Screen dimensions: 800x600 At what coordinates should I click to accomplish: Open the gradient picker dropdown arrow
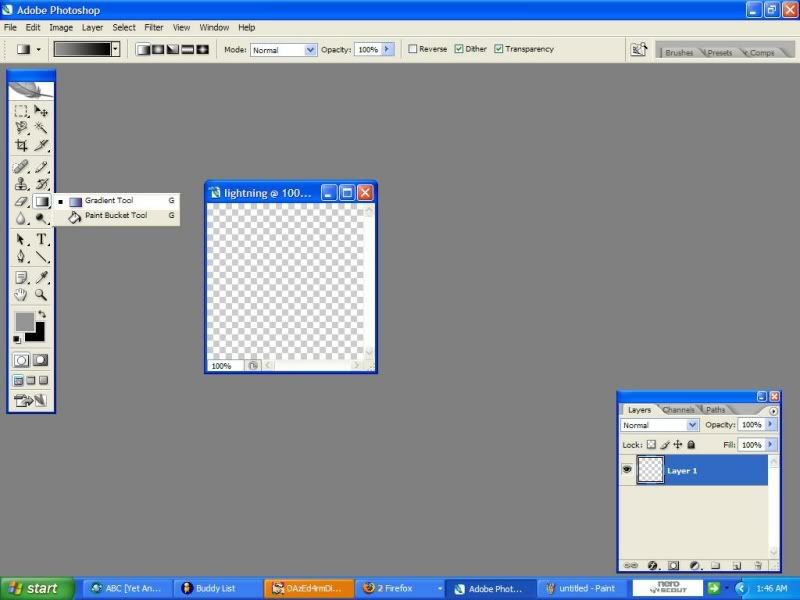tap(116, 49)
